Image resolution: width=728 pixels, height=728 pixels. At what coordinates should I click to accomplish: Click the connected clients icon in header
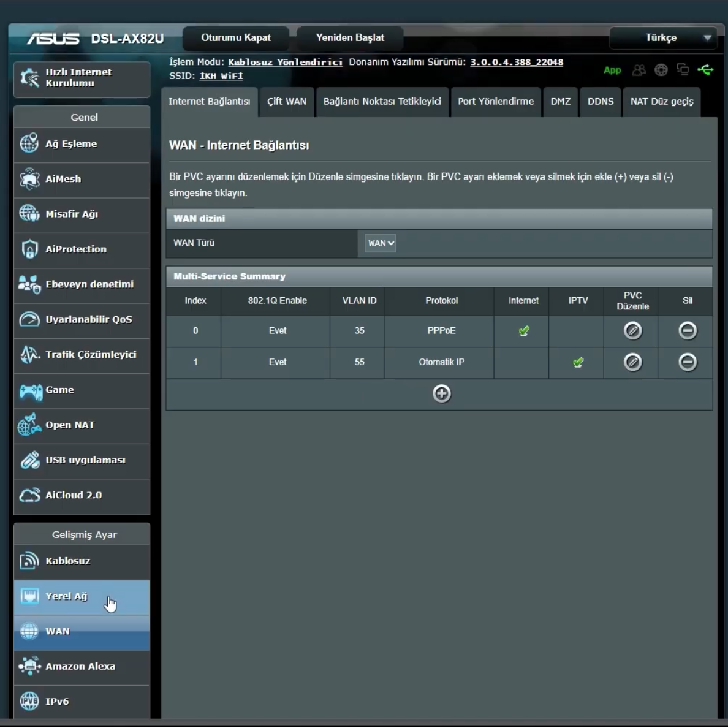[x=639, y=70]
